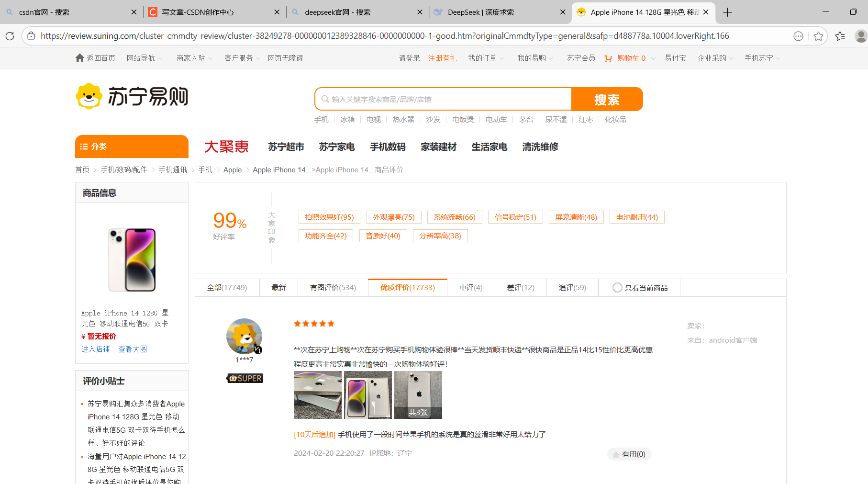Expand the 购物车 dropdown arrow
This screenshot has width=868, height=484.
[x=653, y=59]
